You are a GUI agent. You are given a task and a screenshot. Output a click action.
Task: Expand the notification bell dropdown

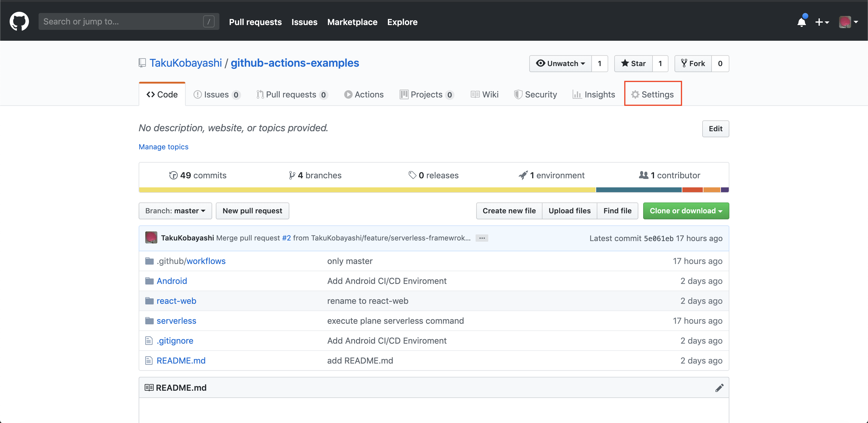pos(801,22)
